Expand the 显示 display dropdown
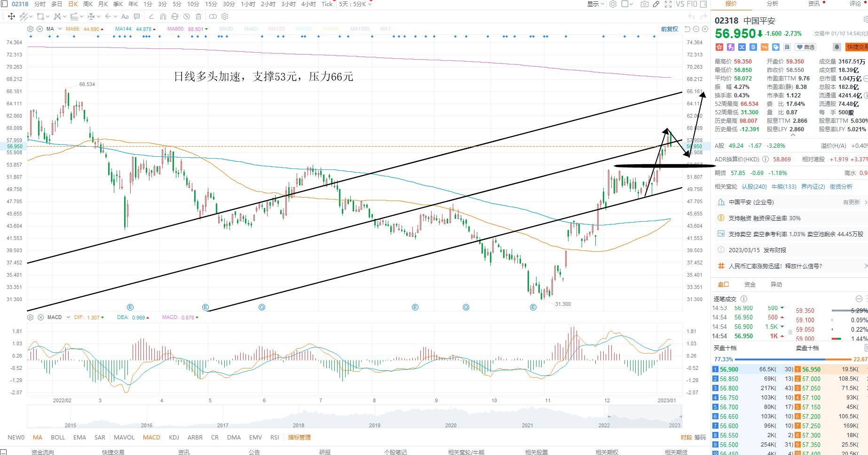The image size is (868, 455). tap(595, 4)
